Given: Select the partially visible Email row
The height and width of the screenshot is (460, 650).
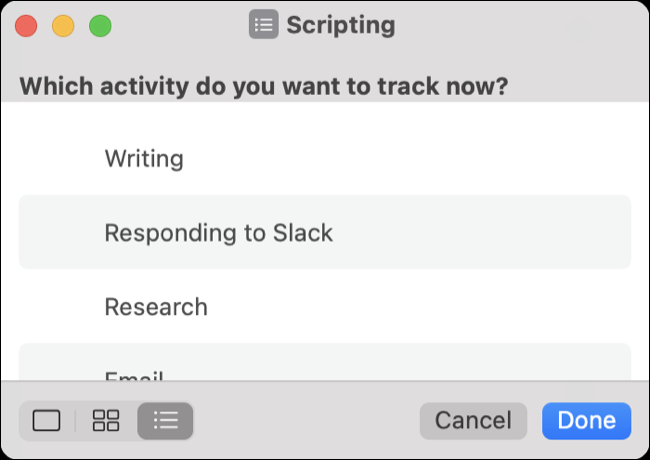Looking at the screenshot, I should pyautogui.click(x=134, y=374).
